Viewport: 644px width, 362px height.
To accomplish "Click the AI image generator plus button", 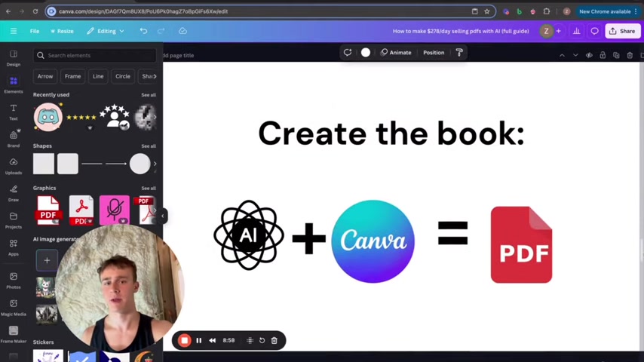I will [x=47, y=260].
